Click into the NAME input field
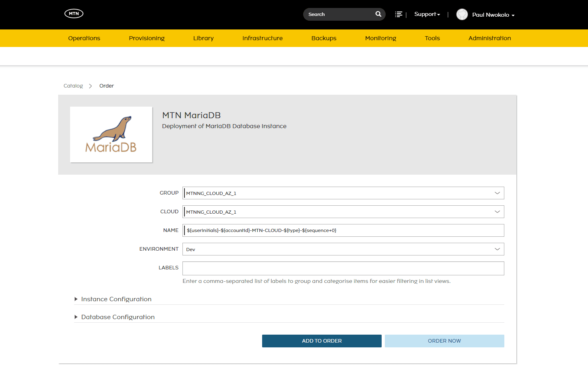 click(x=343, y=230)
